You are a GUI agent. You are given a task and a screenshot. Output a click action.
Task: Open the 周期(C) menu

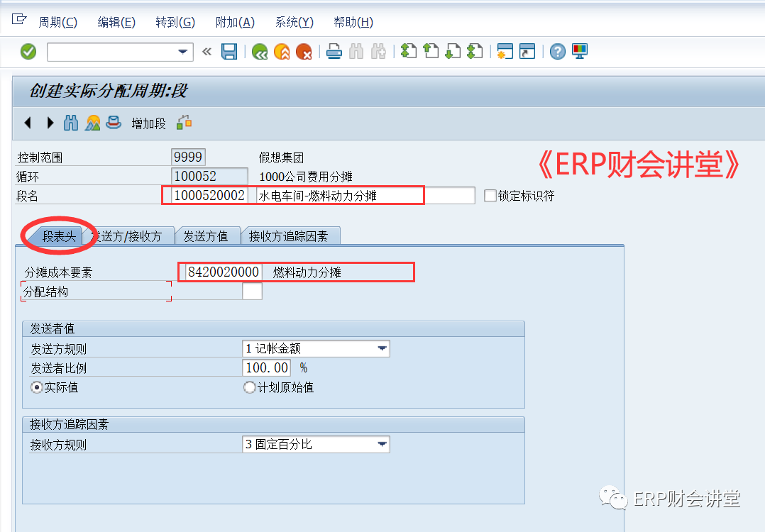57,22
